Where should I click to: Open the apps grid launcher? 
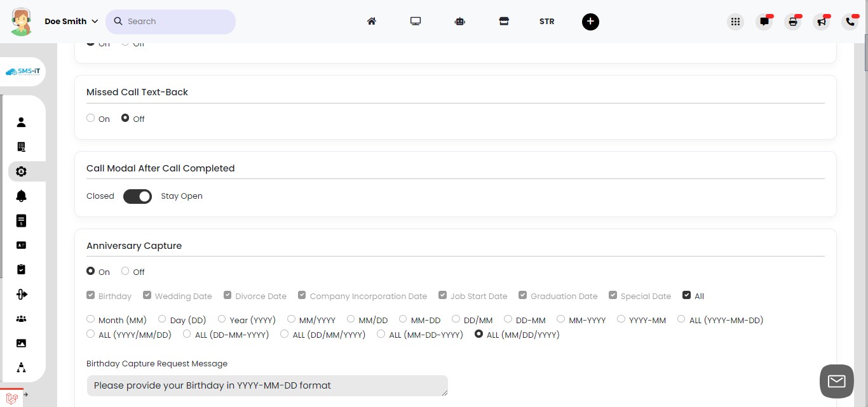pos(735,21)
